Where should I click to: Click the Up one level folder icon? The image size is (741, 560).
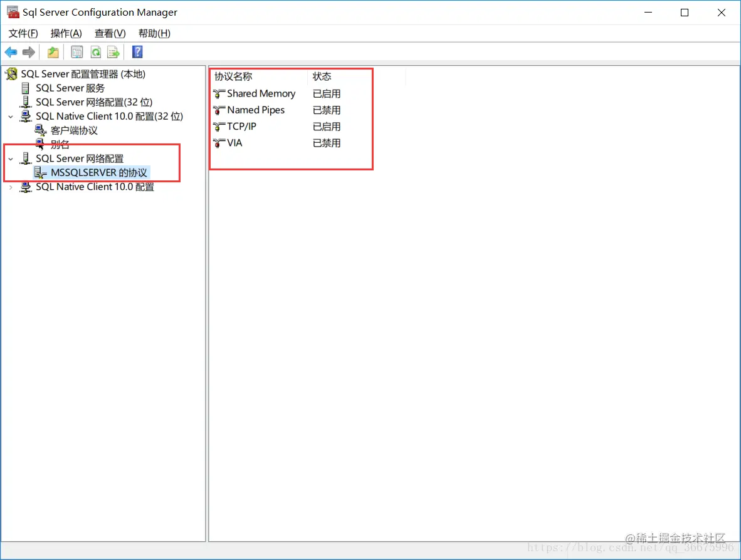[x=53, y=52]
